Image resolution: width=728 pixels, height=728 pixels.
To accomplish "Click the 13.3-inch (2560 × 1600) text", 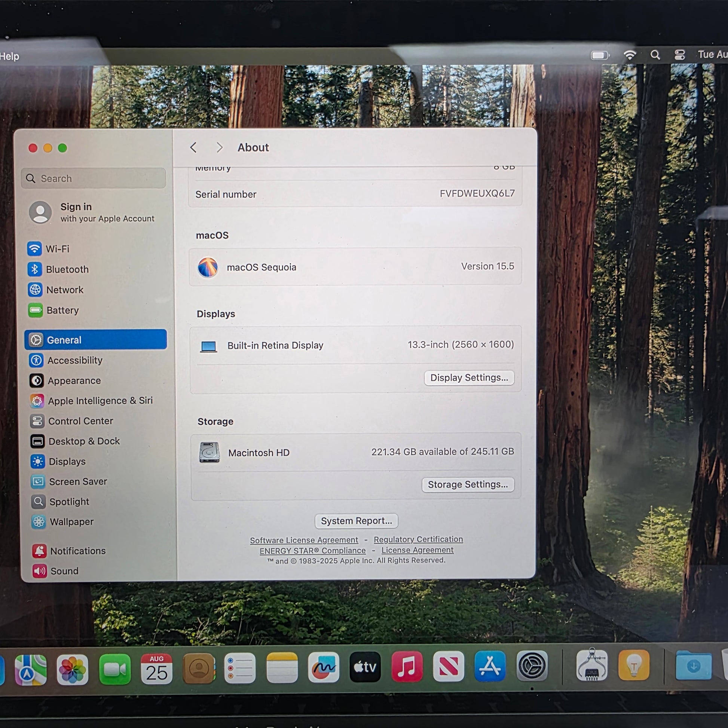I will point(461,345).
